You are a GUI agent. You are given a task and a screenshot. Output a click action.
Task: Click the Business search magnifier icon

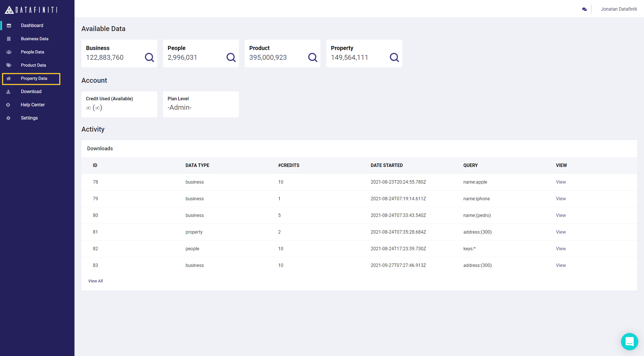149,57
